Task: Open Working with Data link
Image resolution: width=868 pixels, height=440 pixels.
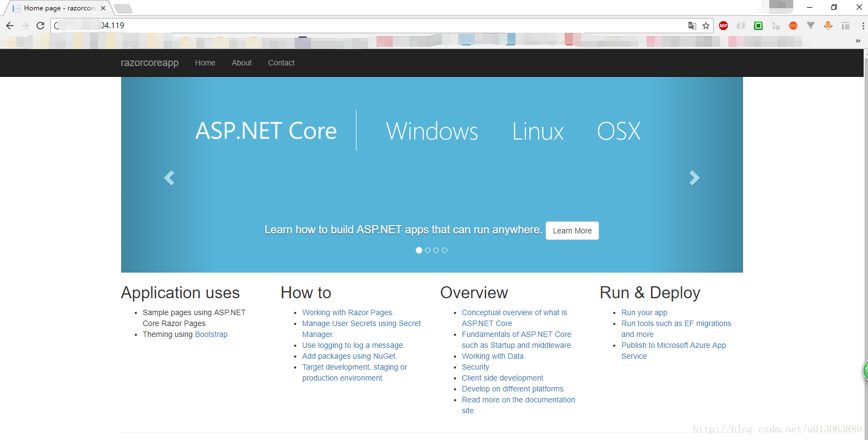Action: [x=493, y=356]
